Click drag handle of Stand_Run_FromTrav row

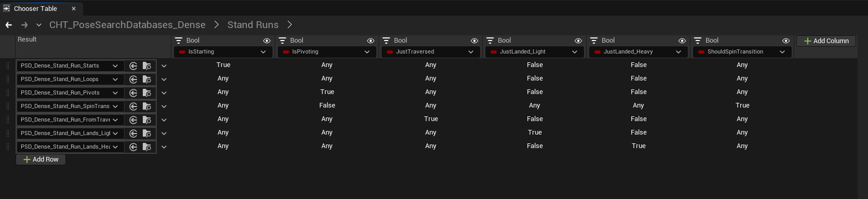(x=8, y=120)
